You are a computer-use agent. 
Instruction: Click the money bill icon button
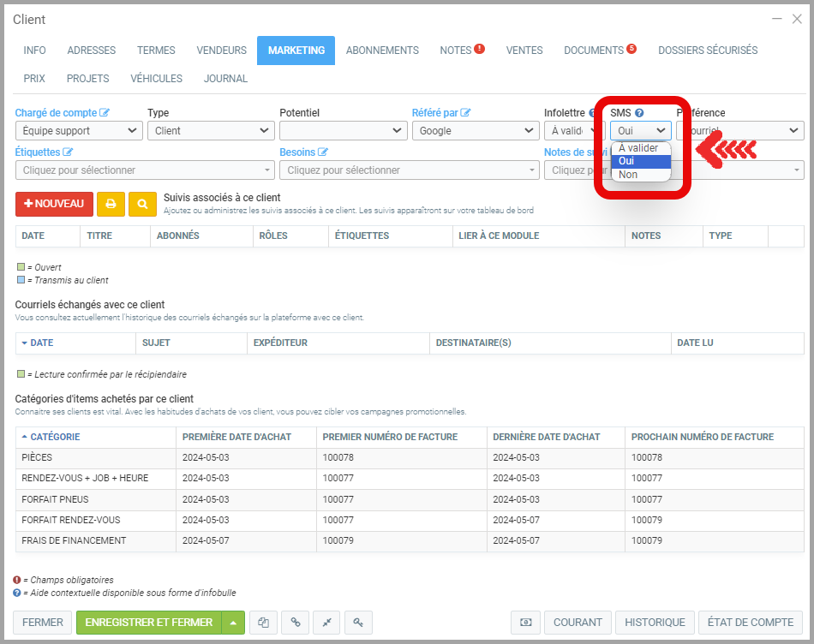point(525,623)
